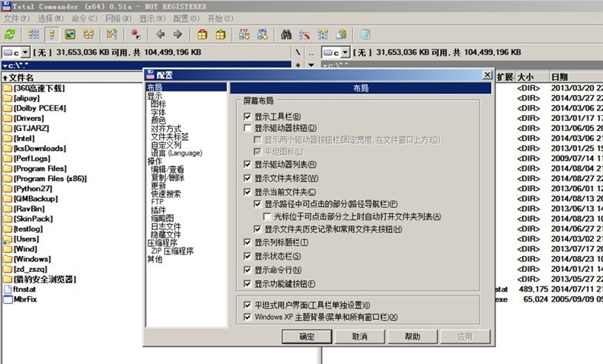Open the 开始(S) menu
Screen dimensions: 603x364
[x=220, y=18]
